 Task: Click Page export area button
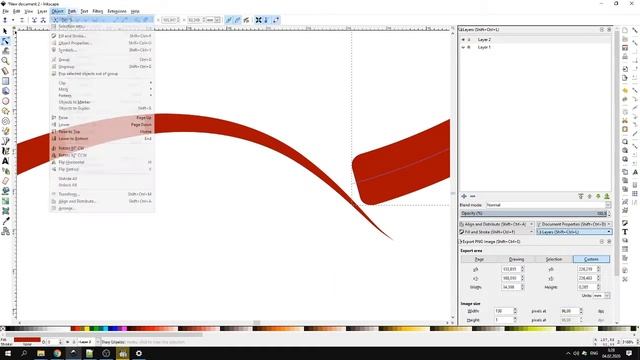[x=479, y=259]
